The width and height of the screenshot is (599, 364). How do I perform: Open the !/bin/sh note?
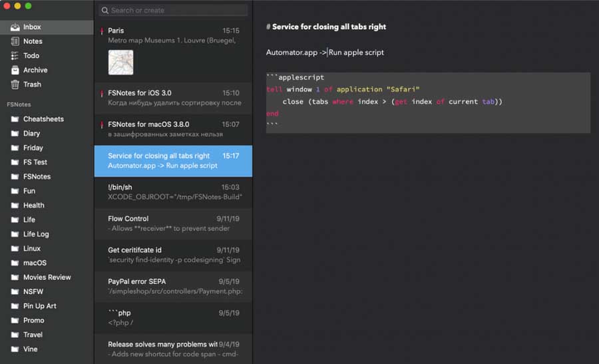[174, 192]
